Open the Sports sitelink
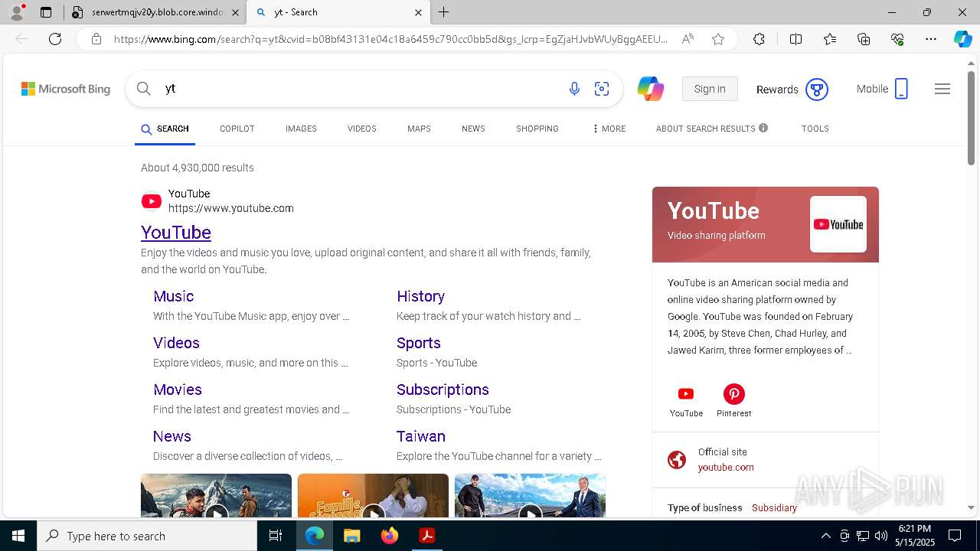 pos(419,343)
